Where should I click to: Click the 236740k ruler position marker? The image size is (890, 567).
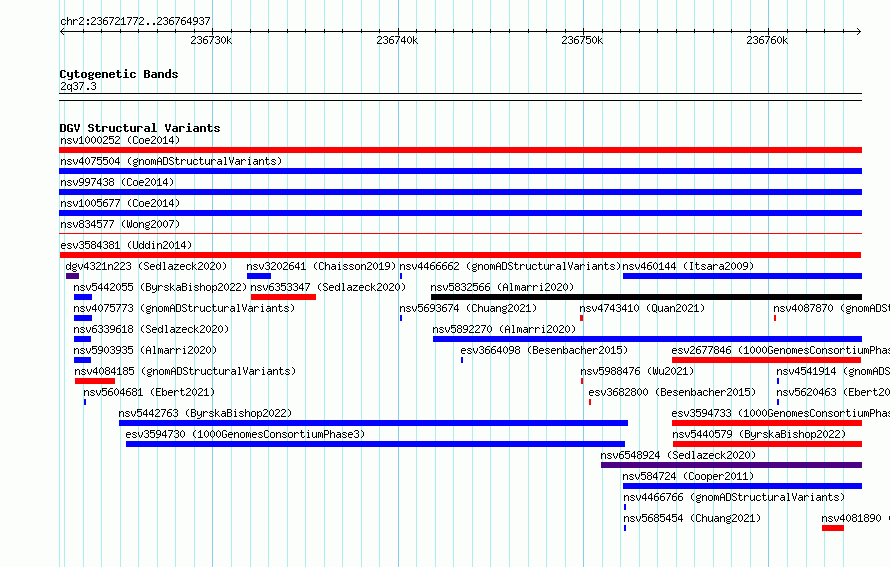click(397, 40)
